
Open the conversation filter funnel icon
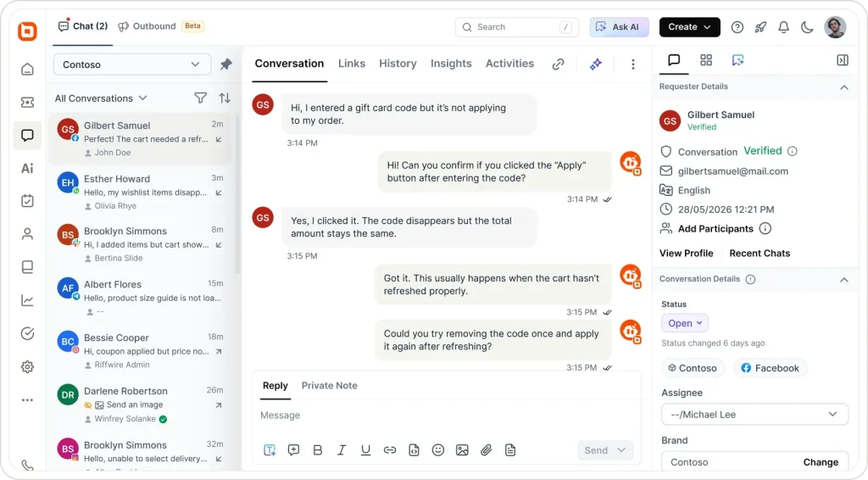[x=200, y=98]
